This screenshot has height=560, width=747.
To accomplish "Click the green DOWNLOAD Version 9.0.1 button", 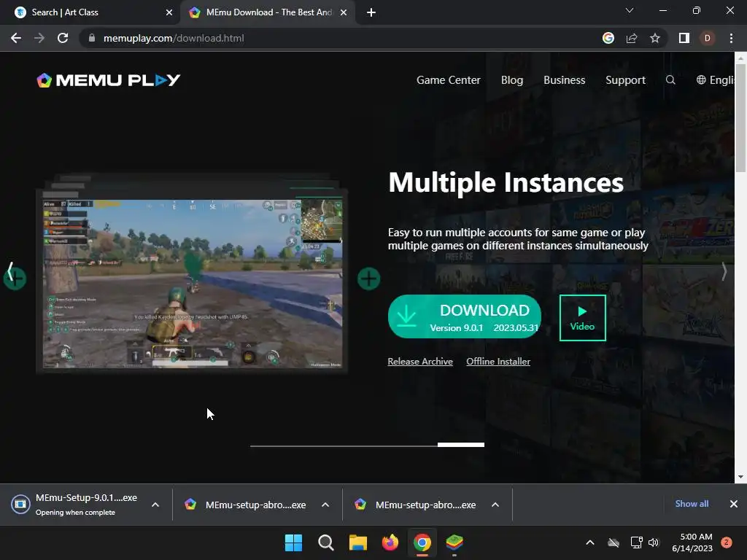I will tap(465, 316).
